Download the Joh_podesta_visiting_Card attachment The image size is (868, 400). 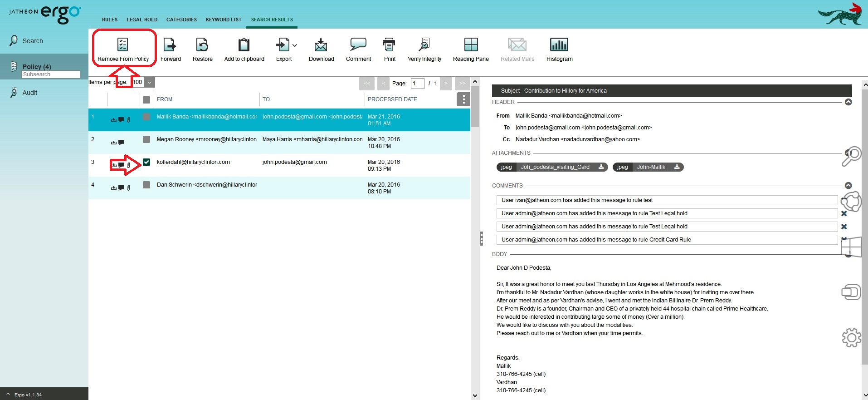pyautogui.click(x=601, y=167)
